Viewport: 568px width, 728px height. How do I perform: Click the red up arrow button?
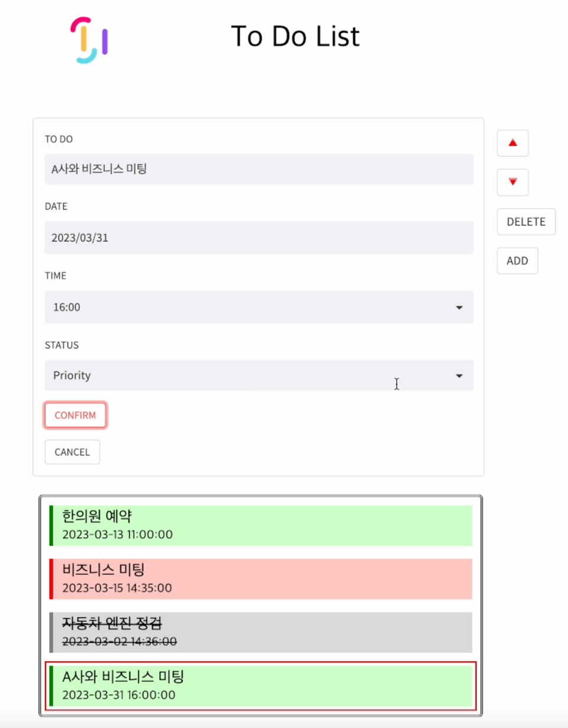[512, 143]
